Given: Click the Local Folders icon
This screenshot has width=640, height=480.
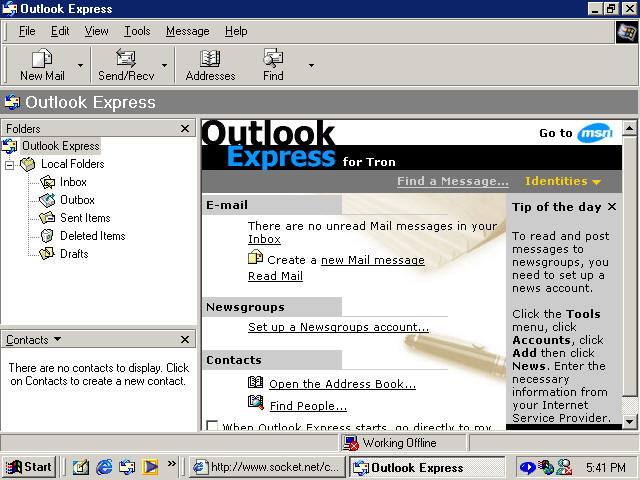Looking at the screenshot, I should (x=28, y=164).
